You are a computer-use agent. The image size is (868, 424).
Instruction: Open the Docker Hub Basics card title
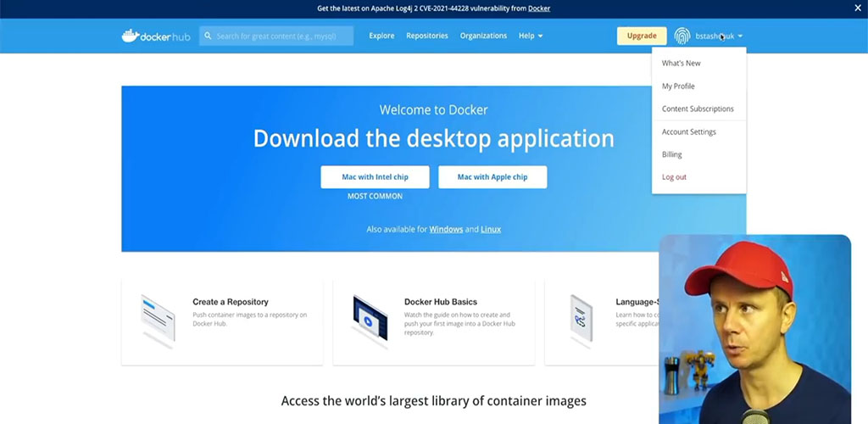coord(441,302)
